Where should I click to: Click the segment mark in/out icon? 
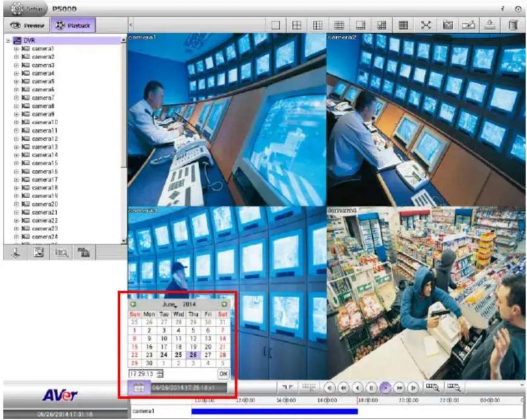(x=287, y=388)
